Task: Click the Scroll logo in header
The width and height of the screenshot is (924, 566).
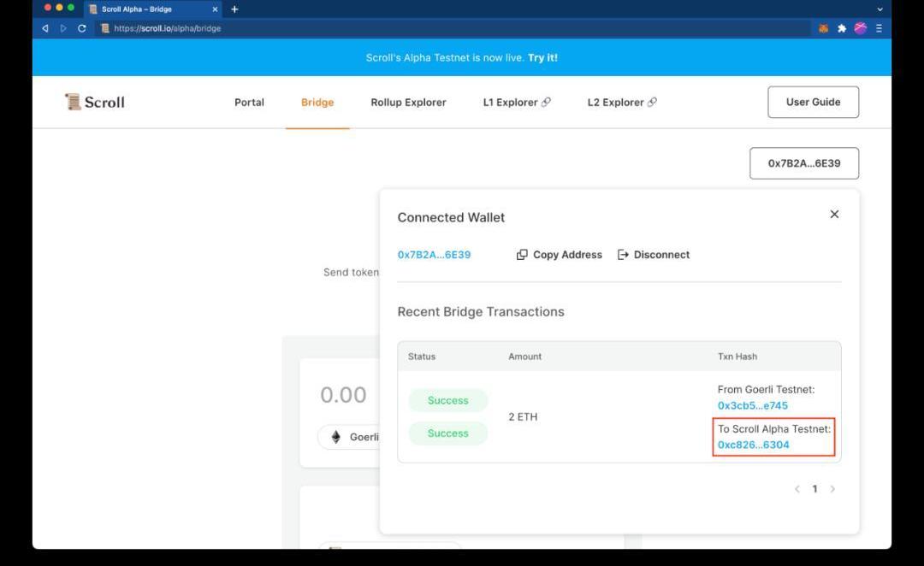Action: pyautogui.click(x=95, y=102)
